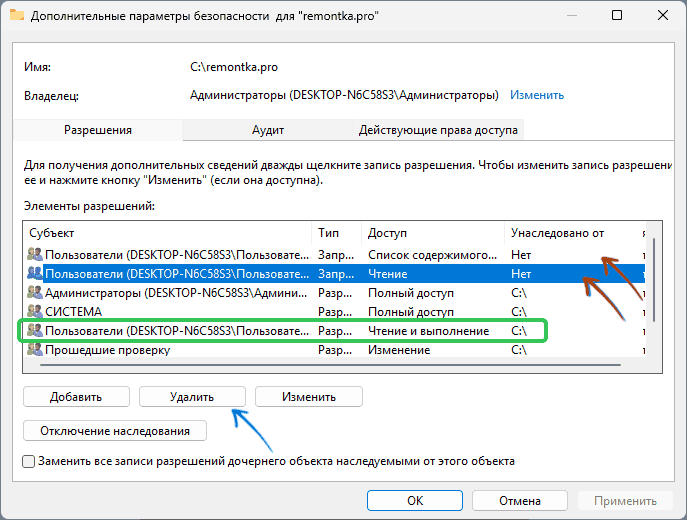Select the Администраторы Полный доступ row
687x520 pixels.
click(335, 293)
